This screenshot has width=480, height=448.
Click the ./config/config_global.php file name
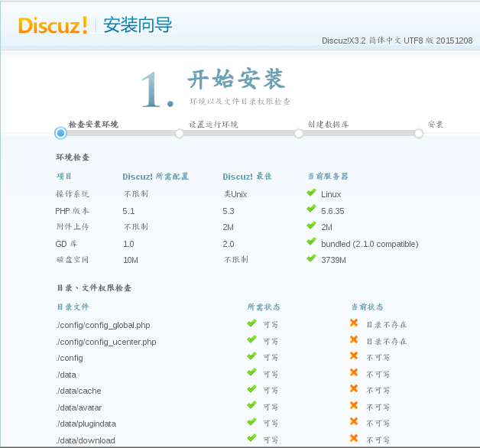pyautogui.click(x=103, y=325)
